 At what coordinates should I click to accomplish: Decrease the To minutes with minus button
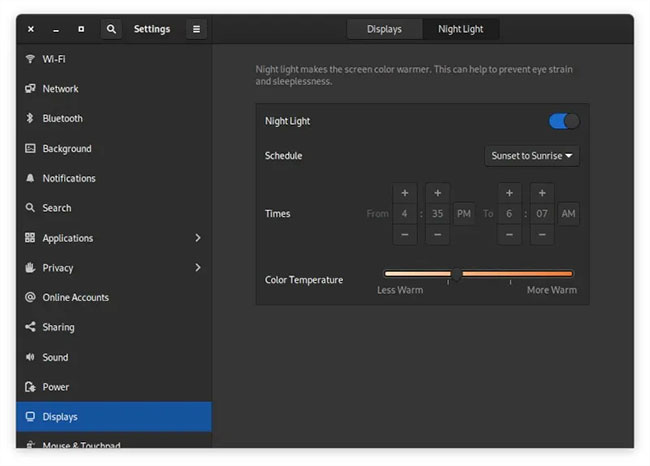(x=542, y=235)
